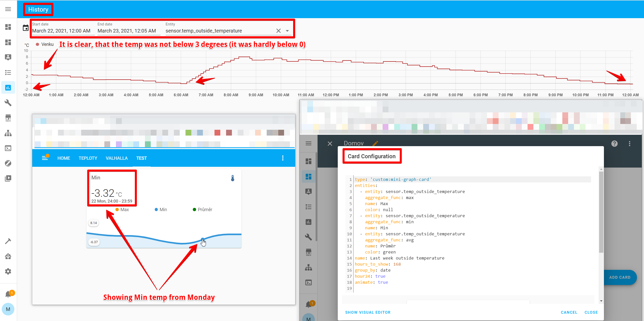This screenshot has width=644, height=321.
Task: Open the History panel from the sidebar
Action: 8,87
